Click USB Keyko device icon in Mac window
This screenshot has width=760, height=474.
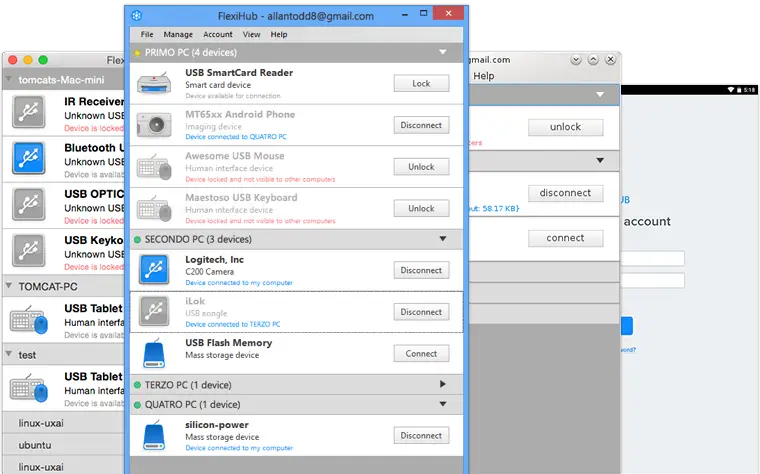click(29, 250)
